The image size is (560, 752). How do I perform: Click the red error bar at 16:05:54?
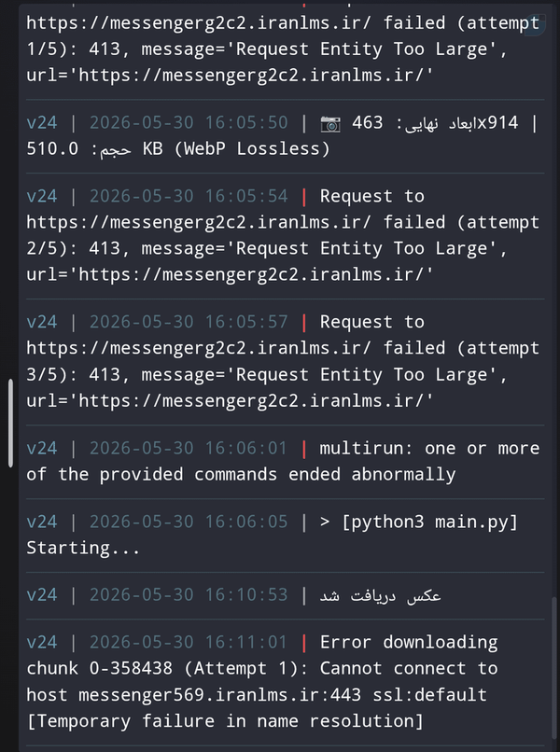pos(303,196)
